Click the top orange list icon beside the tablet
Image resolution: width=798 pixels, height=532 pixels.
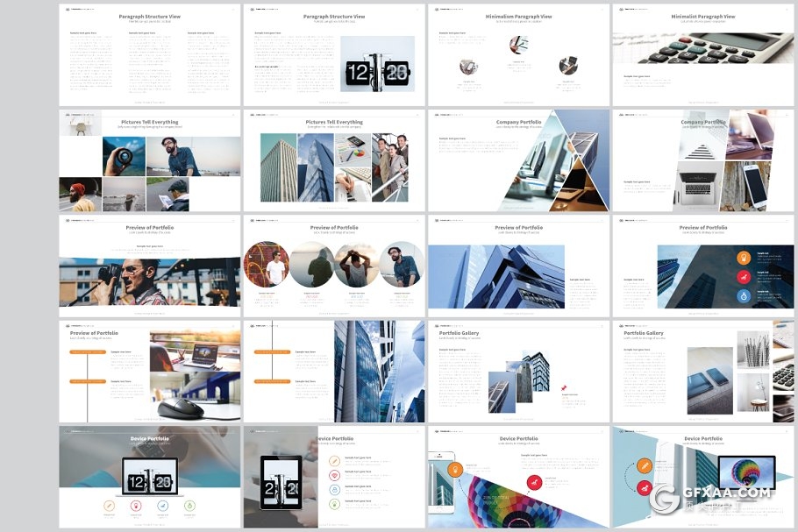point(334,461)
